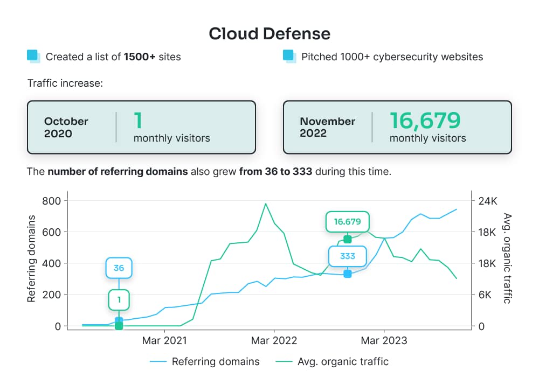The width and height of the screenshot is (539, 392).
Task: Click the October 2020 date label
Action: [x=66, y=128]
